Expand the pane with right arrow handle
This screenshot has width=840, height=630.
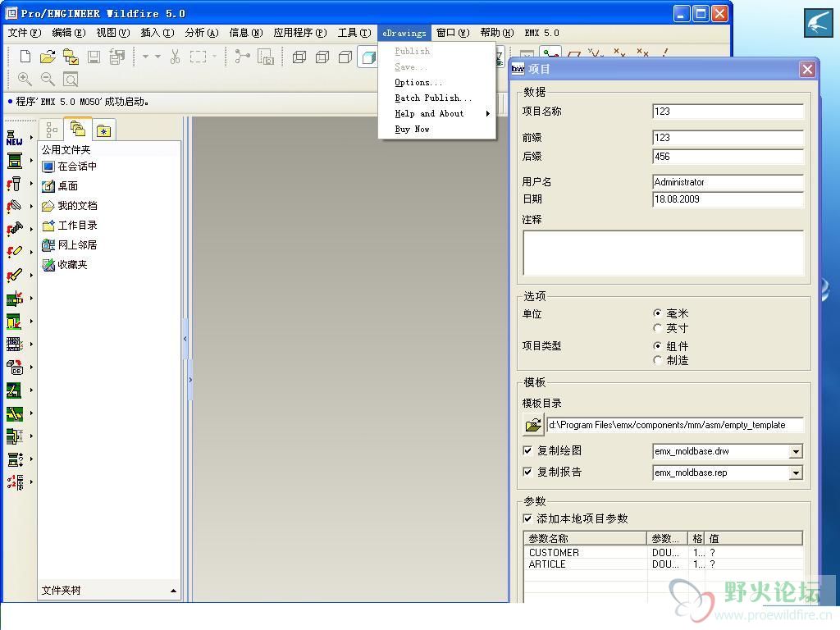click(190, 380)
